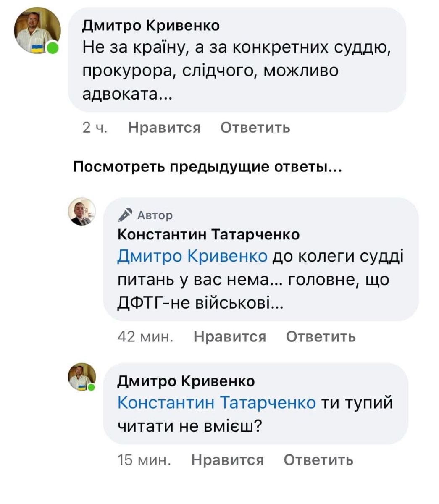Like the comment posted 2 ч. ago

coord(164,127)
